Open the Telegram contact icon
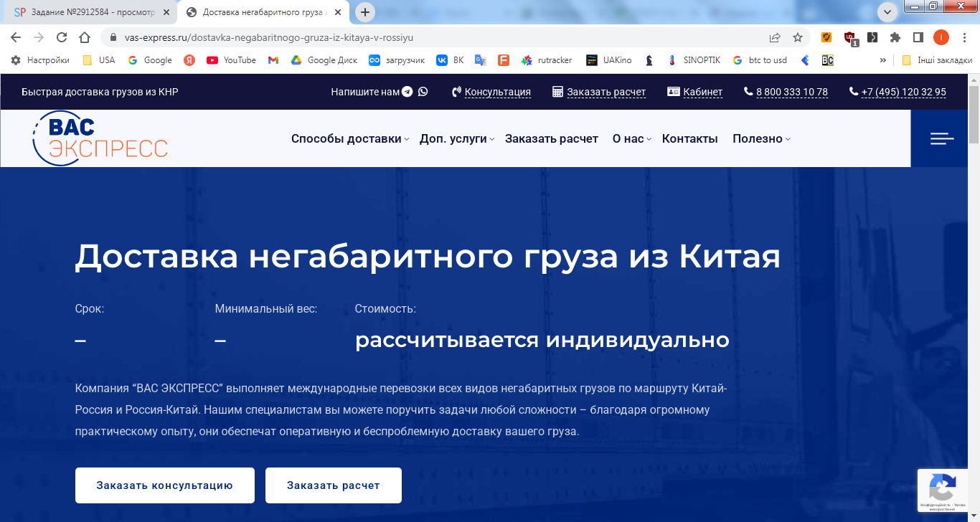 coord(407,92)
